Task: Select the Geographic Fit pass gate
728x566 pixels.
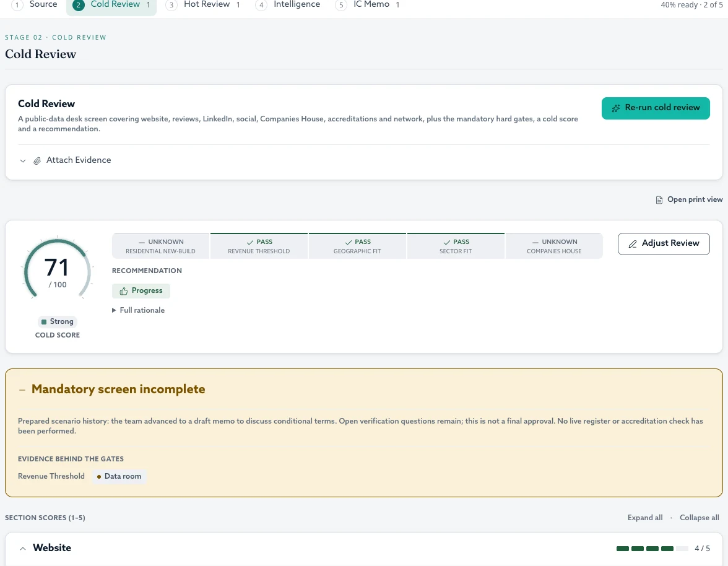Action: click(x=358, y=246)
